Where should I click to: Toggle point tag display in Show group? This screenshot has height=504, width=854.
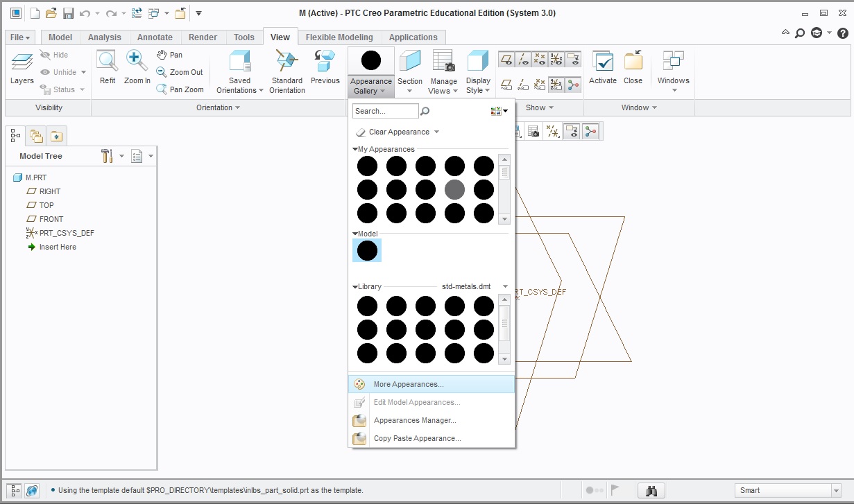pos(540,85)
